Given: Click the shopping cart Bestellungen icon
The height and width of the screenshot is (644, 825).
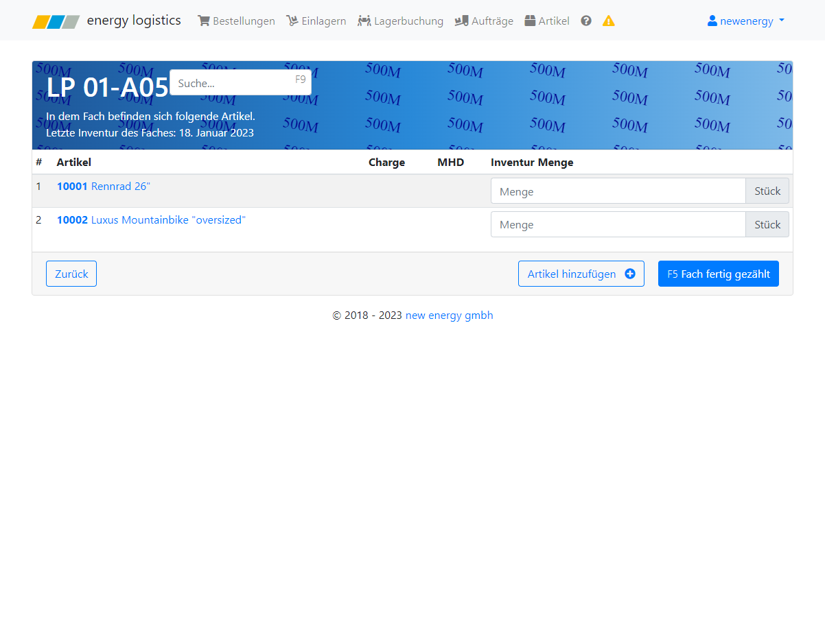Looking at the screenshot, I should (x=204, y=21).
